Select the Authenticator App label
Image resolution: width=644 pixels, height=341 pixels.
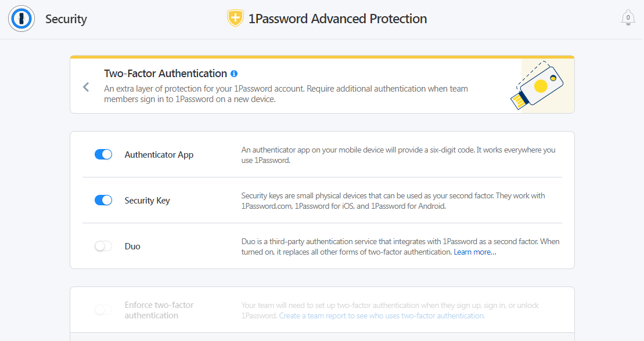pyautogui.click(x=159, y=155)
